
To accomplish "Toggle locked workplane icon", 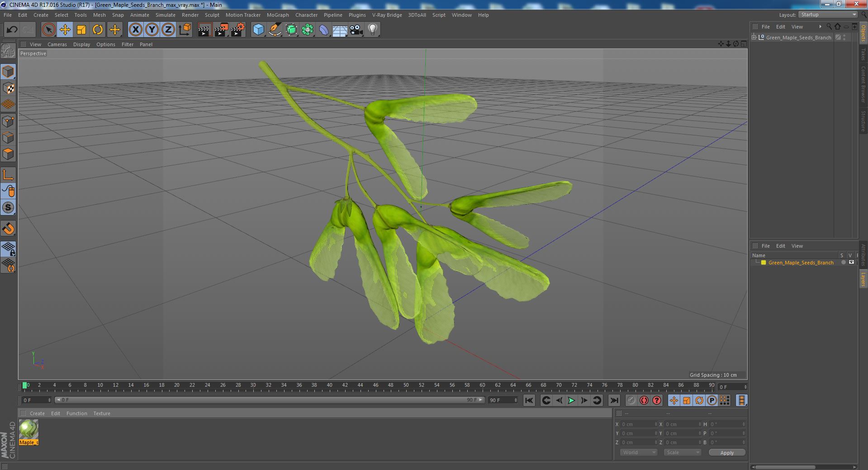I will tap(8, 249).
